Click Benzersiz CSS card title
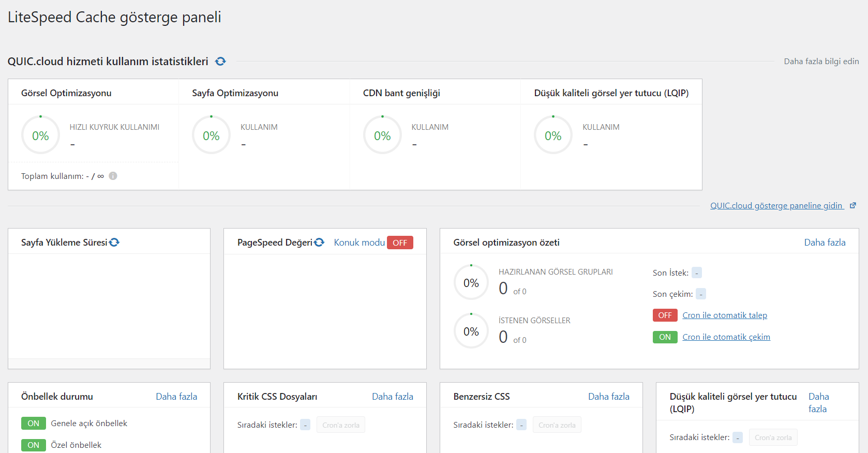Viewport: 868px width, 453px height. [482, 397]
